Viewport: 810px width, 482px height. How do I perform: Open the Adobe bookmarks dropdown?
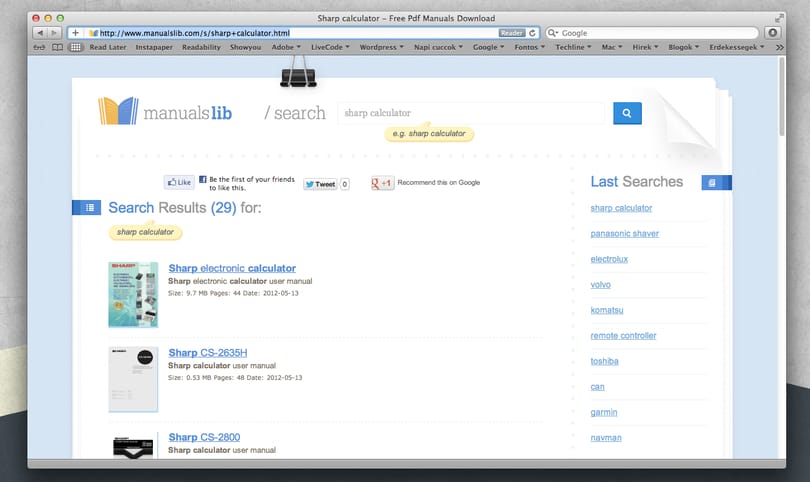click(286, 47)
